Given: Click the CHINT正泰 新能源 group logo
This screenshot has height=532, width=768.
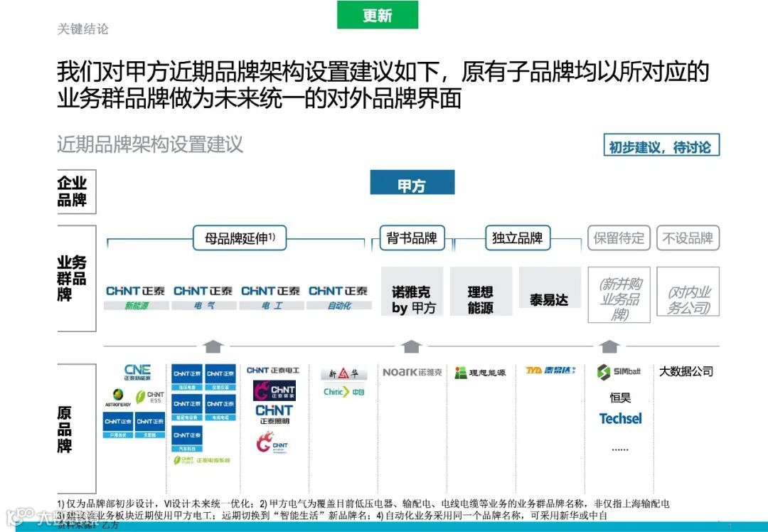Looking at the screenshot, I should [136, 297].
